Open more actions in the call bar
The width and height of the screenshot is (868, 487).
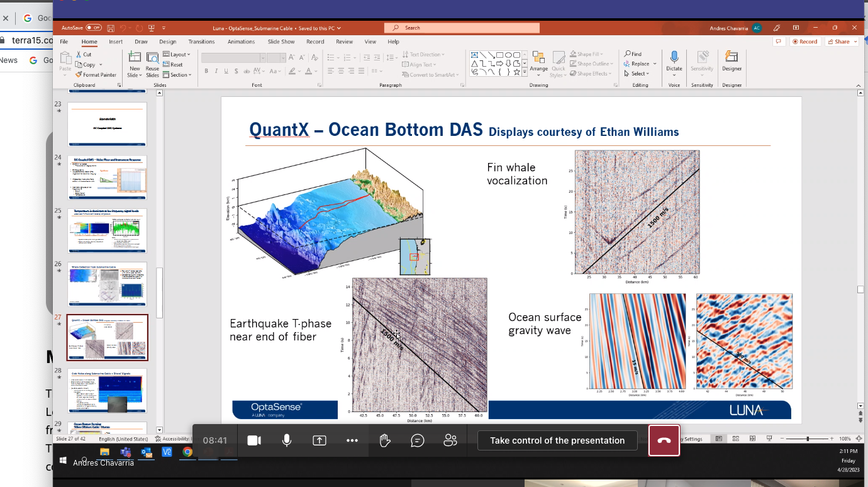[352, 440]
